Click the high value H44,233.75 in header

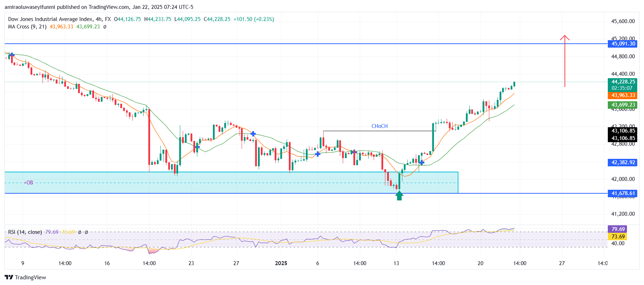pyautogui.click(x=158, y=19)
